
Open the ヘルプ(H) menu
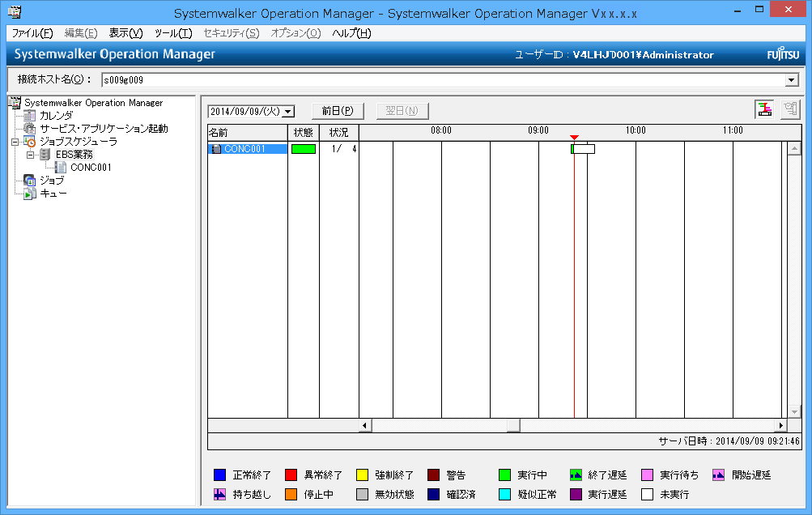click(351, 33)
